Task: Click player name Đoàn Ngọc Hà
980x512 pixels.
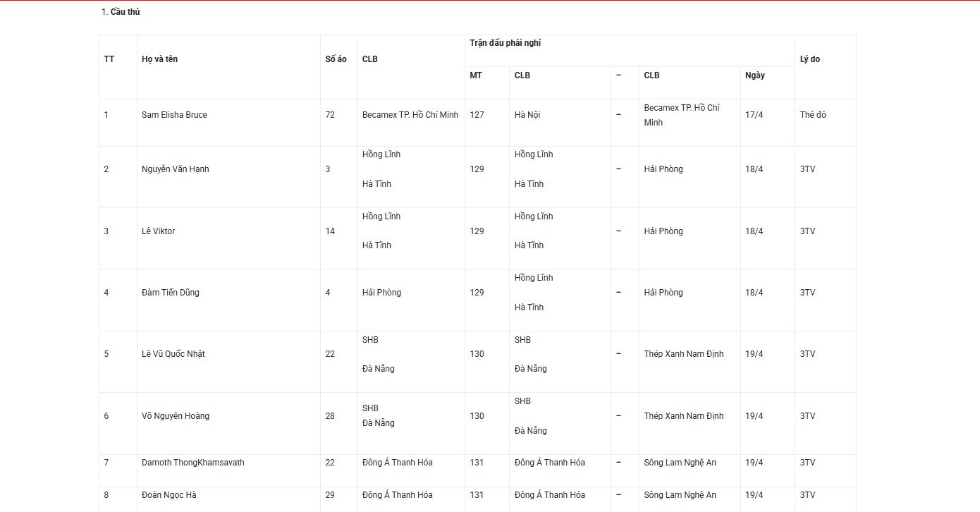Action: (169, 495)
